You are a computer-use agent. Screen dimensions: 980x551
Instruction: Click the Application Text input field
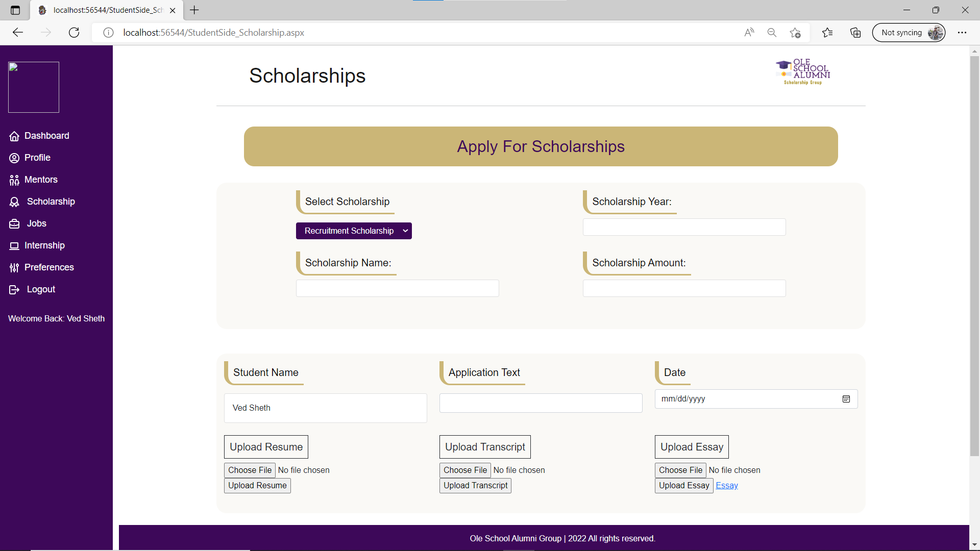541,403
